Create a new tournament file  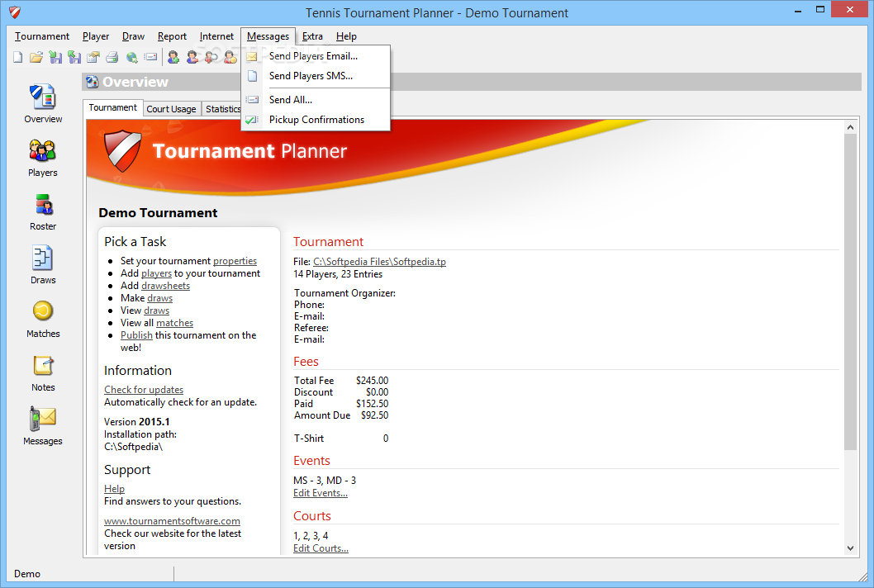[x=18, y=57]
